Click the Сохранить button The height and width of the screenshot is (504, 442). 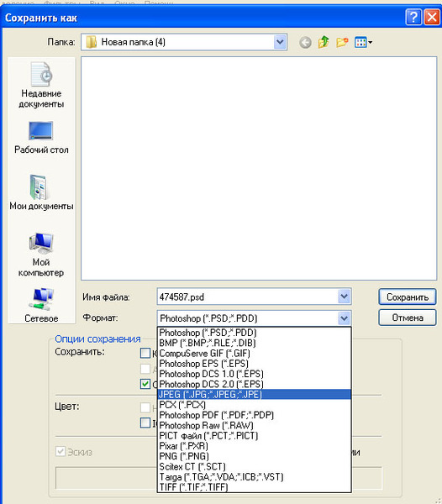pos(408,297)
